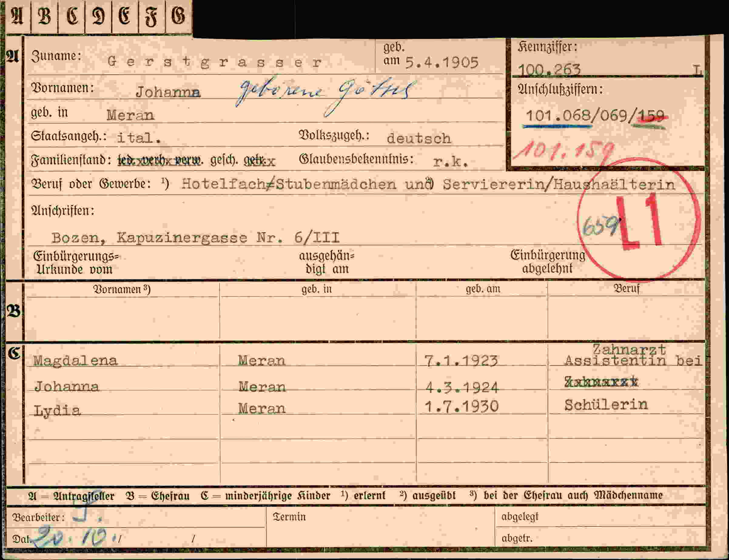Click the 'Einbürgerung abgelehnt' label
The image size is (729, 560).
coord(548,262)
